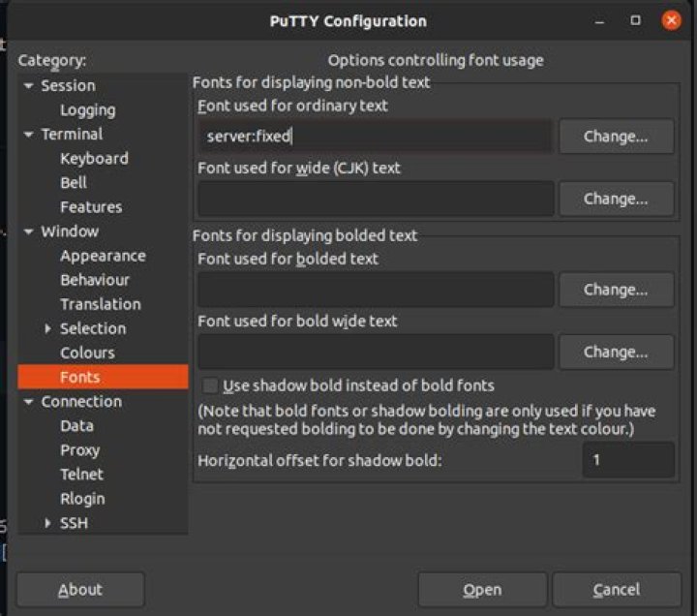
Task: Focus the bold wide text font field
Action: pyautogui.click(x=376, y=353)
